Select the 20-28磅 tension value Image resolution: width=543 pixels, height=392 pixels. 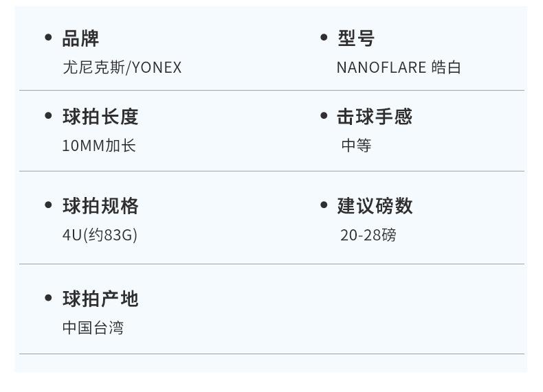[x=368, y=235]
